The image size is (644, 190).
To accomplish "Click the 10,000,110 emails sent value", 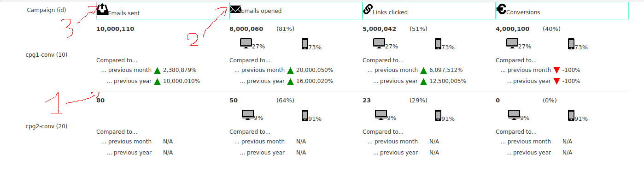I will (x=115, y=29).
